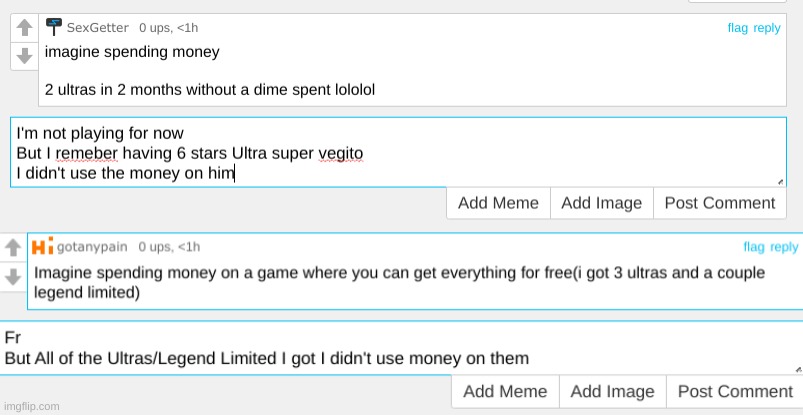Post Comment for the vegito reply
Viewport: 803px width, 415px height.
[719, 203]
